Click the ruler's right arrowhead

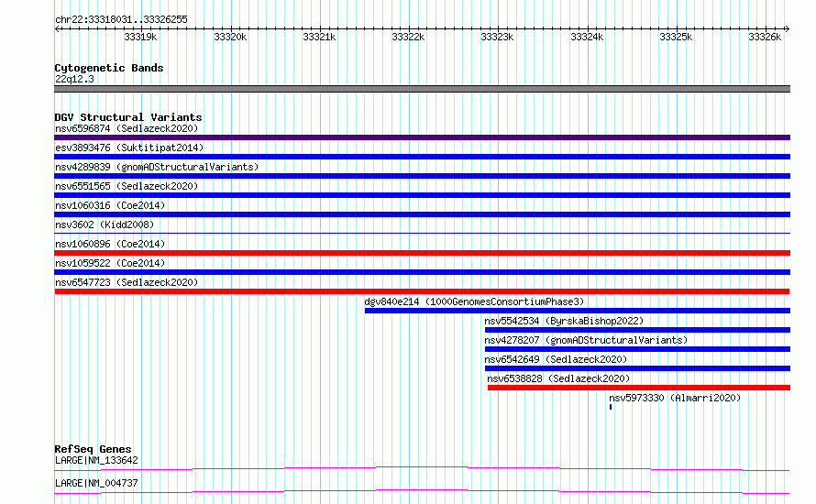[788, 28]
